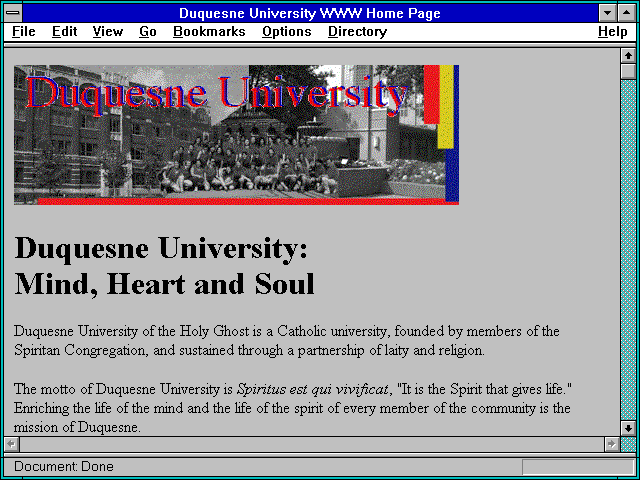Click the sentence starting 'Spiritan Congregation'
Viewport: 640px width, 480px height.
pyautogui.click(x=249, y=351)
